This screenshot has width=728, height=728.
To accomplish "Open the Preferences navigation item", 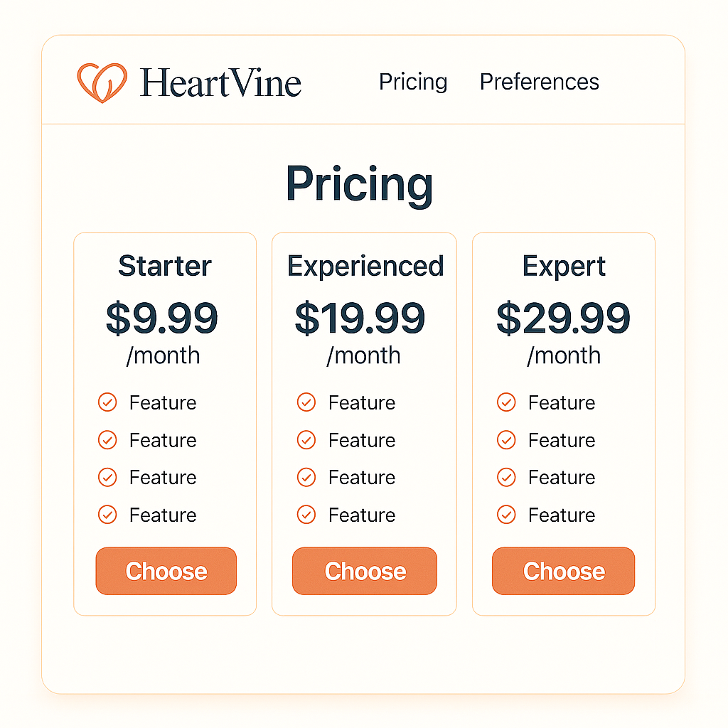I will tap(539, 82).
